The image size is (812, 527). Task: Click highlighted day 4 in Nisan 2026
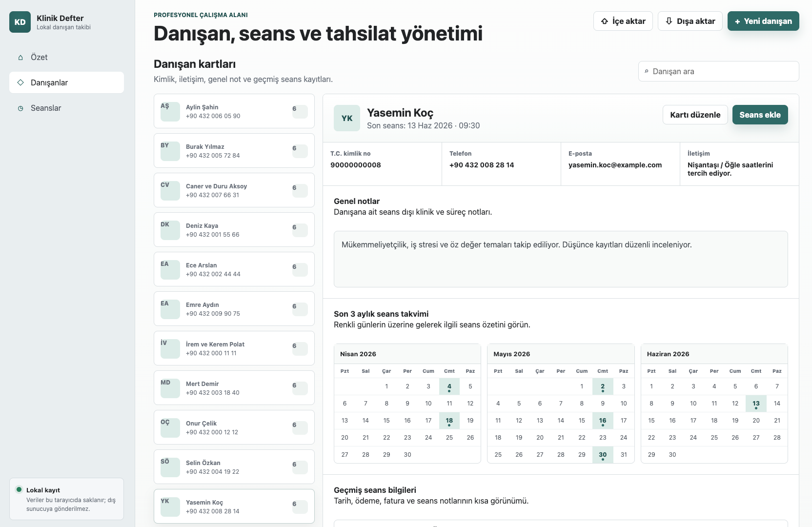tap(449, 386)
